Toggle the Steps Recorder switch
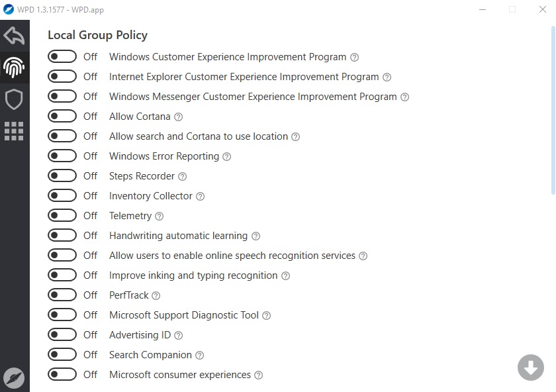This screenshot has height=392, width=556. [62, 175]
